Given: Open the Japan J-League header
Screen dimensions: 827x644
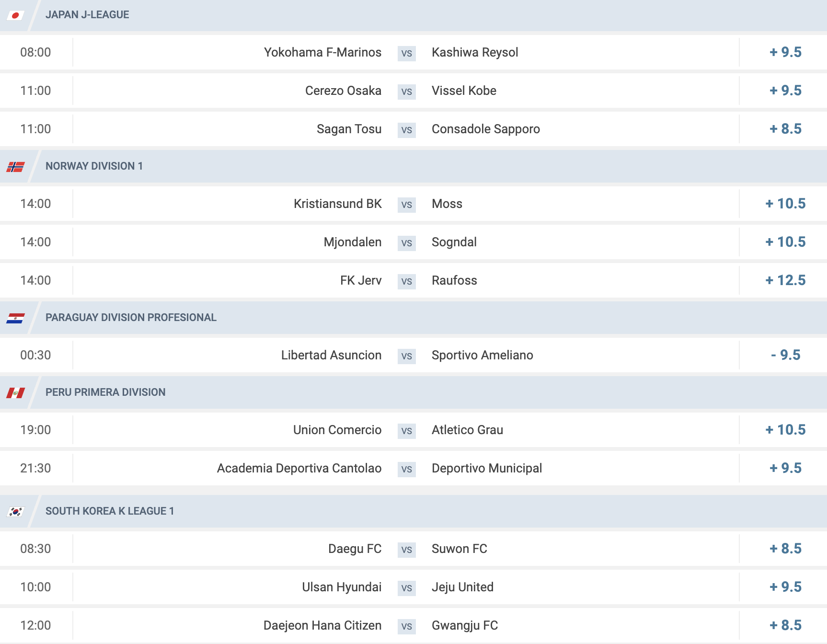Looking at the screenshot, I should [87, 15].
